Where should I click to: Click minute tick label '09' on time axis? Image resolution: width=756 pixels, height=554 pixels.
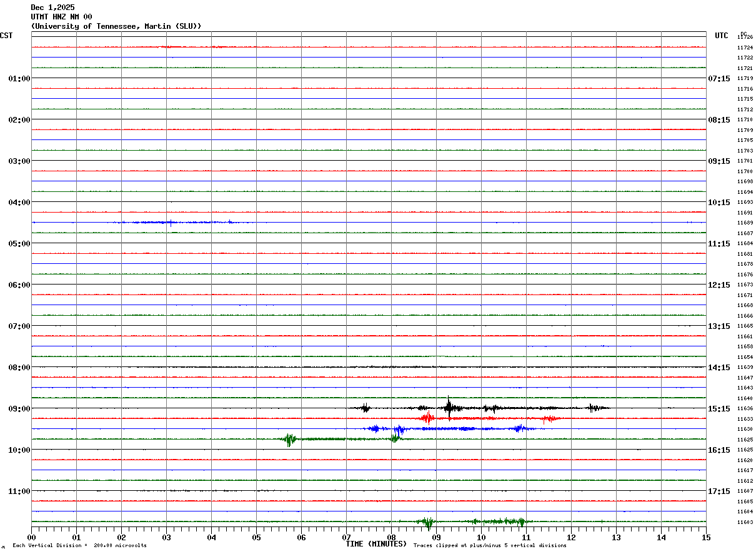pos(436,538)
